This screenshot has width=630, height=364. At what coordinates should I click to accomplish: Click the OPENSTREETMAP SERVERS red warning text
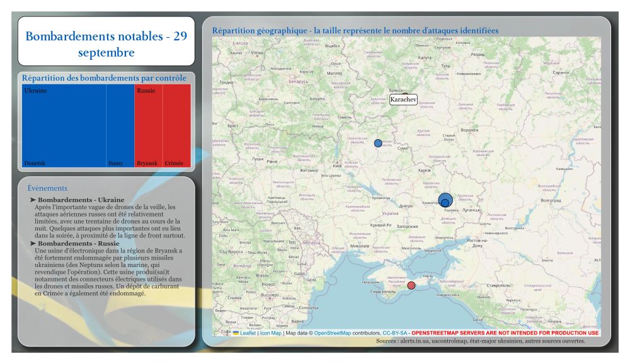[505, 333]
